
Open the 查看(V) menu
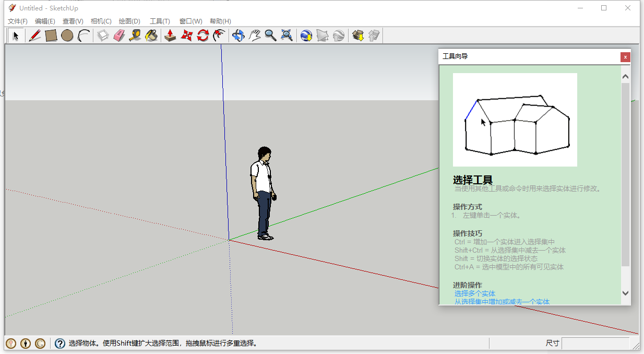pyautogui.click(x=73, y=21)
